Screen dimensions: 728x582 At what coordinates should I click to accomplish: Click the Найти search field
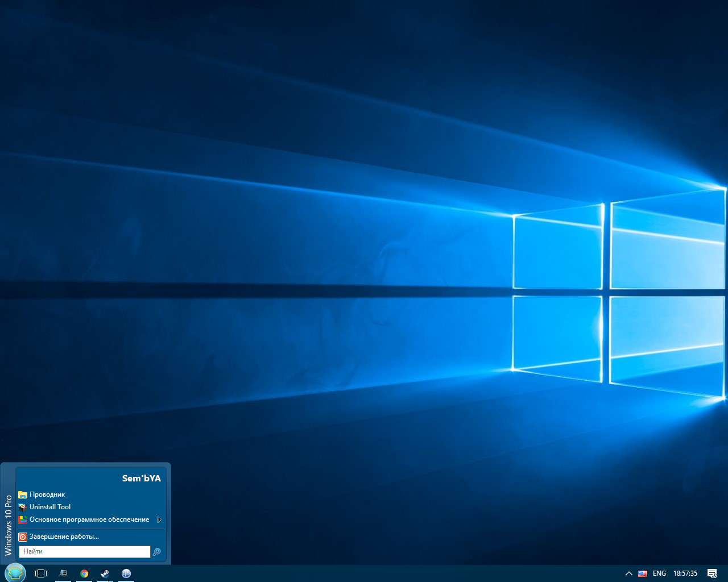click(x=85, y=551)
